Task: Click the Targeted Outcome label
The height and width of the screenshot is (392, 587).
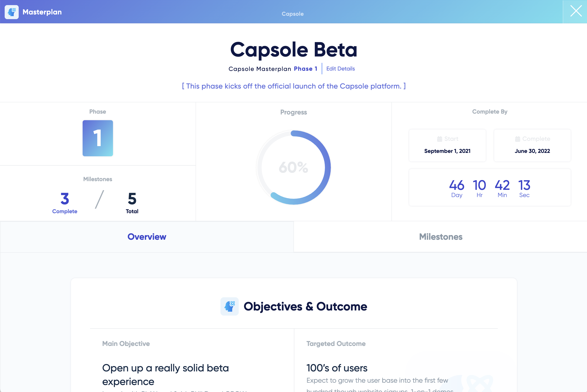Action: [336, 344]
